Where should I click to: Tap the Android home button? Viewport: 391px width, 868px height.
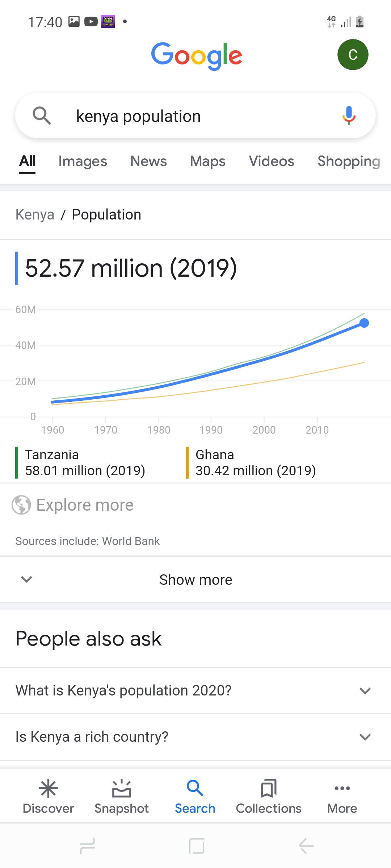(x=197, y=846)
